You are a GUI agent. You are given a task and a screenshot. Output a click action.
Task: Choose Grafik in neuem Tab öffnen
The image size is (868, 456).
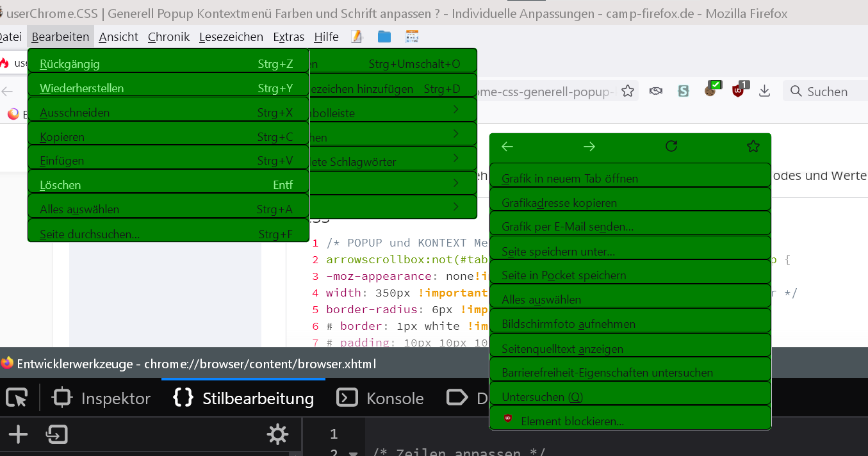click(x=630, y=175)
